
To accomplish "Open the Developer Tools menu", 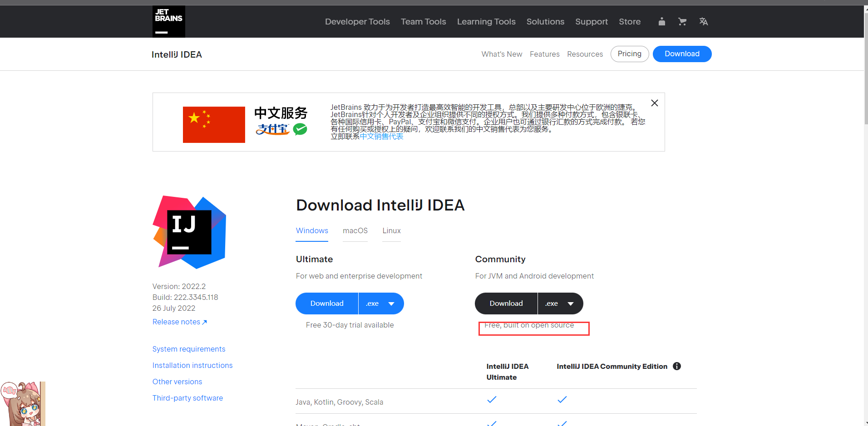I will pos(357,21).
